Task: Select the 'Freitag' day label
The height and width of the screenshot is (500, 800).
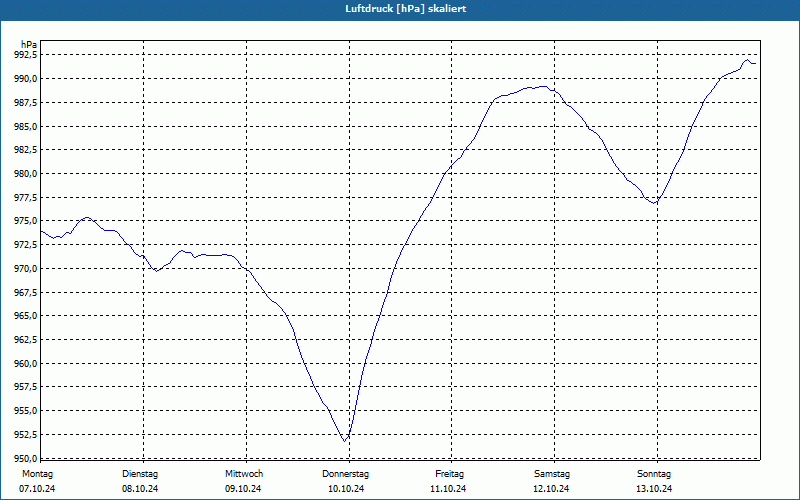Action: pyautogui.click(x=449, y=474)
